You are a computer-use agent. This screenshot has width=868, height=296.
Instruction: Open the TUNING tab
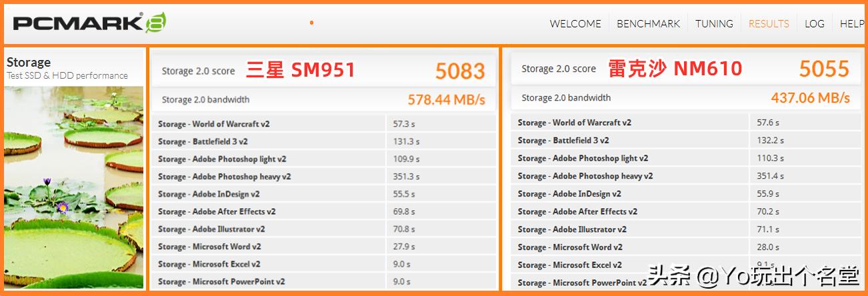(x=714, y=23)
